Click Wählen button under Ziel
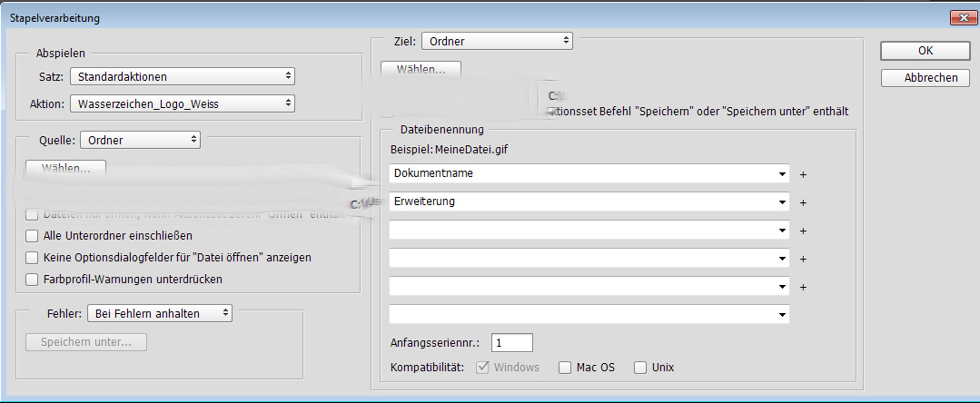Image resolution: width=980 pixels, height=403 pixels. (421, 69)
